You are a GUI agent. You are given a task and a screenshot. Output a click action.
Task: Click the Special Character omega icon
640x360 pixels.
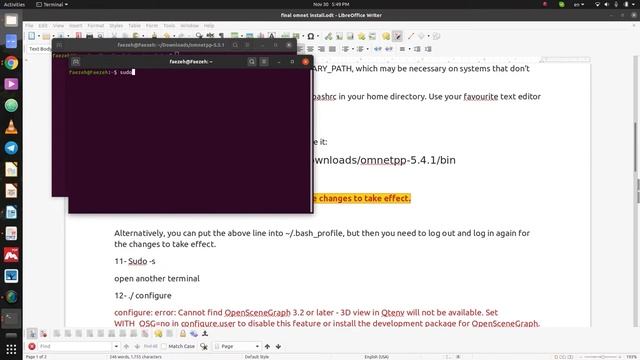(x=311, y=36)
